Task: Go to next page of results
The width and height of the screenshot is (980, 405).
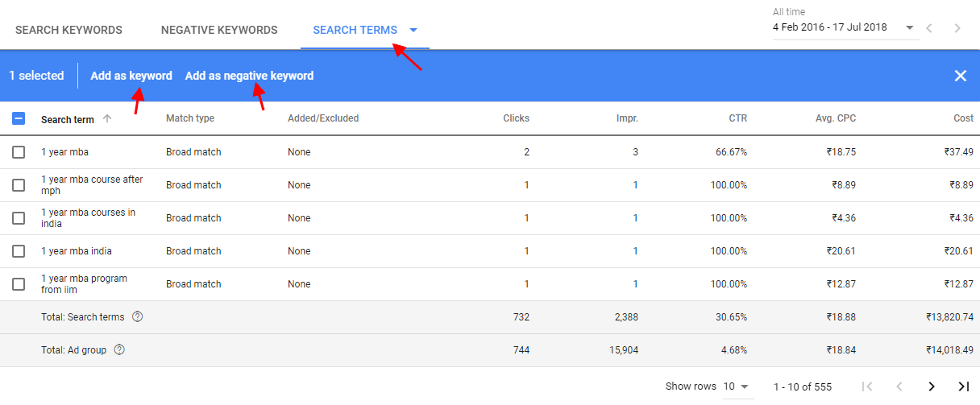Action: point(932,386)
